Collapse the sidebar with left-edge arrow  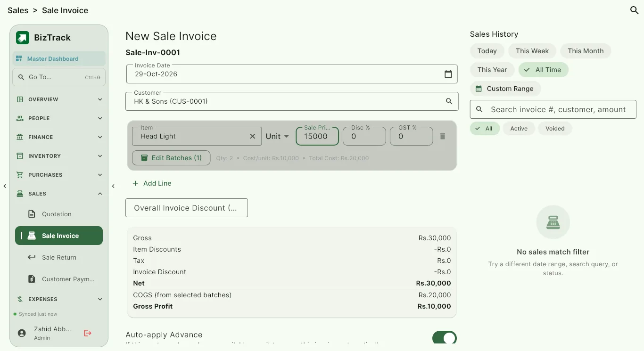[x=5, y=186]
